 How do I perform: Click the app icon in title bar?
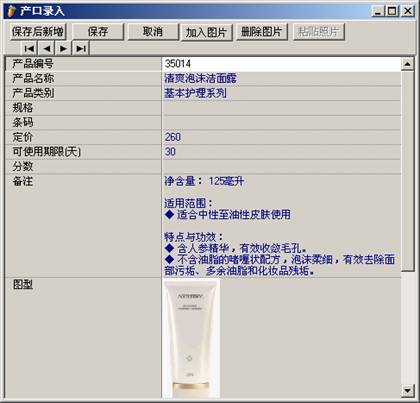pos(12,11)
